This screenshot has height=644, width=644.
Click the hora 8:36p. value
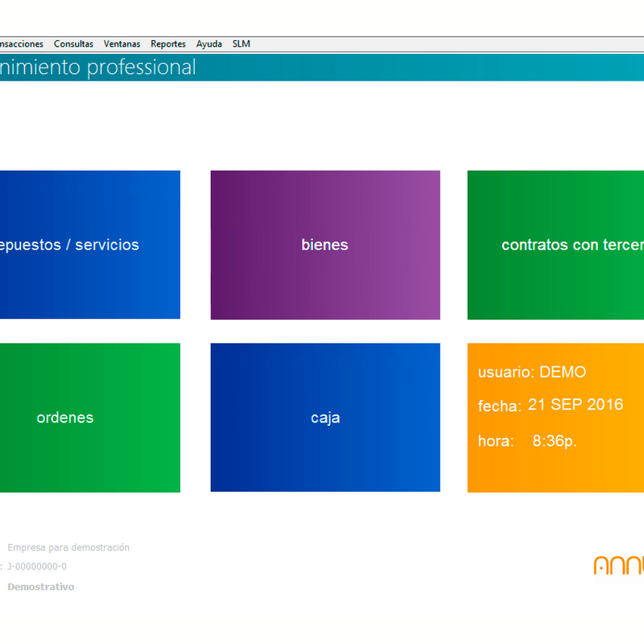[x=555, y=441]
